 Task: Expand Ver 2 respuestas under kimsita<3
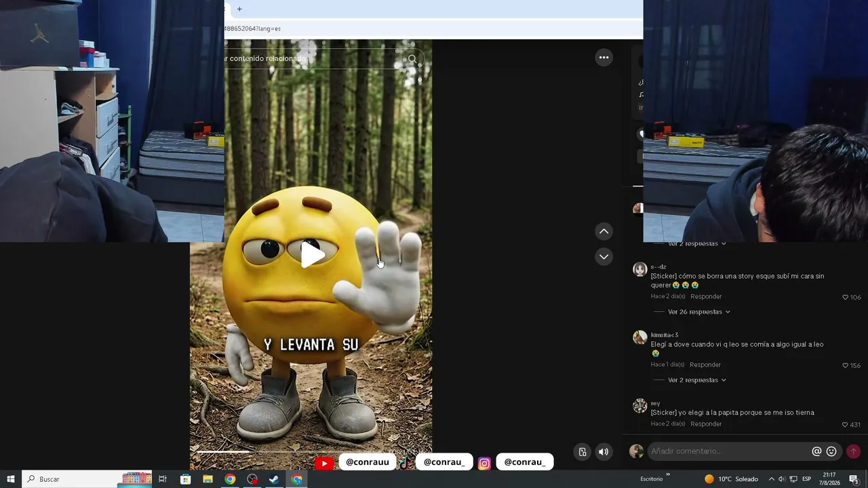tap(696, 380)
